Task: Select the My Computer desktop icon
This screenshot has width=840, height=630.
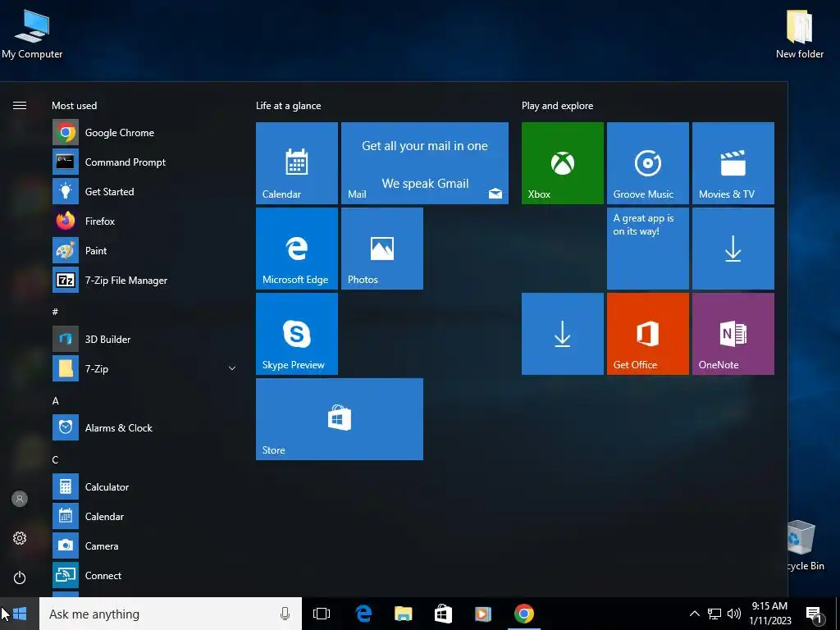Action: (x=32, y=34)
